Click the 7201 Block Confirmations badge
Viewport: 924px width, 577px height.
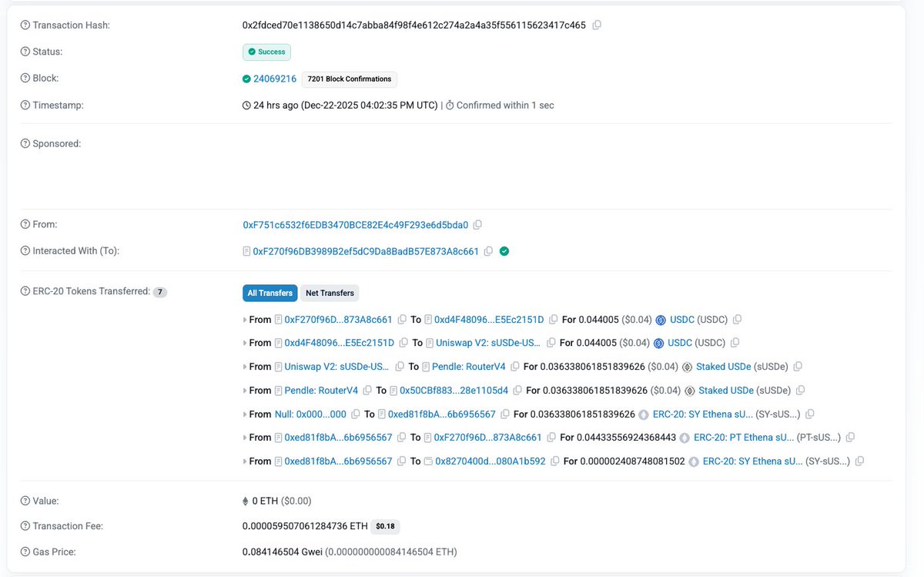tap(350, 79)
